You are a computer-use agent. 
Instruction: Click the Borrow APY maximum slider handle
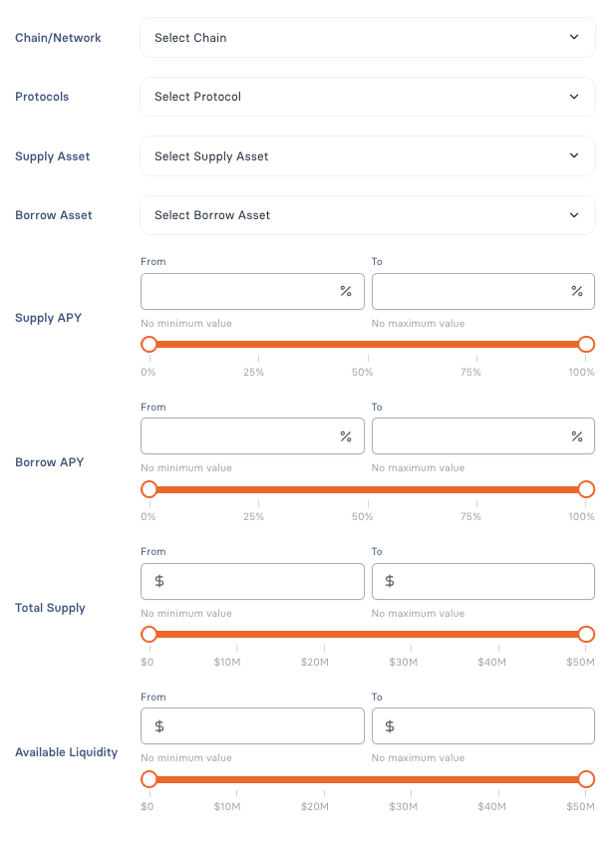click(x=586, y=489)
